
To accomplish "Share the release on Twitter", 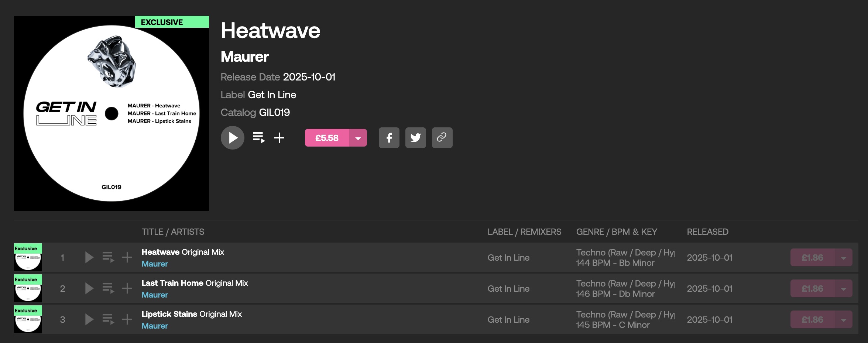I will 415,138.
